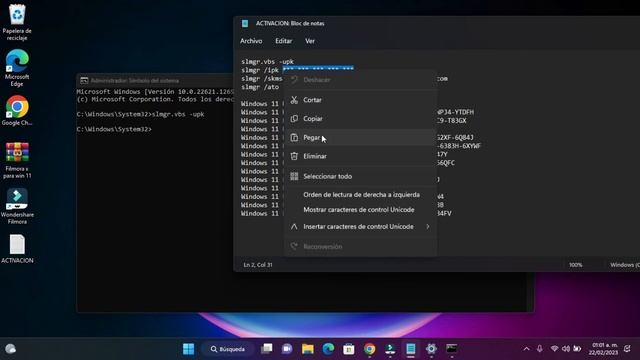The image size is (640, 360).
Task: Click the Notepad title ACTIVACION: Bloc de notas
Action: pyautogui.click(x=290, y=23)
